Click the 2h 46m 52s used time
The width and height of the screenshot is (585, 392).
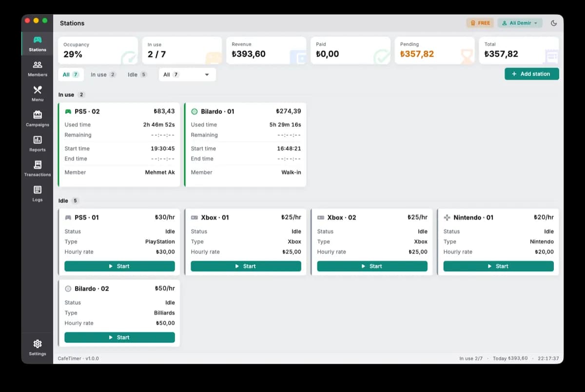(x=159, y=125)
